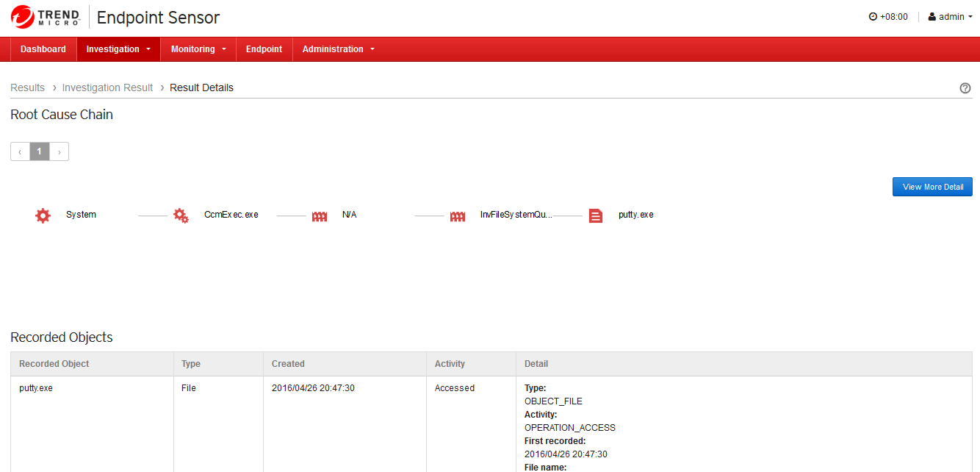
Task: Click the Recorded Object column header
Action: pyautogui.click(x=54, y=364)
